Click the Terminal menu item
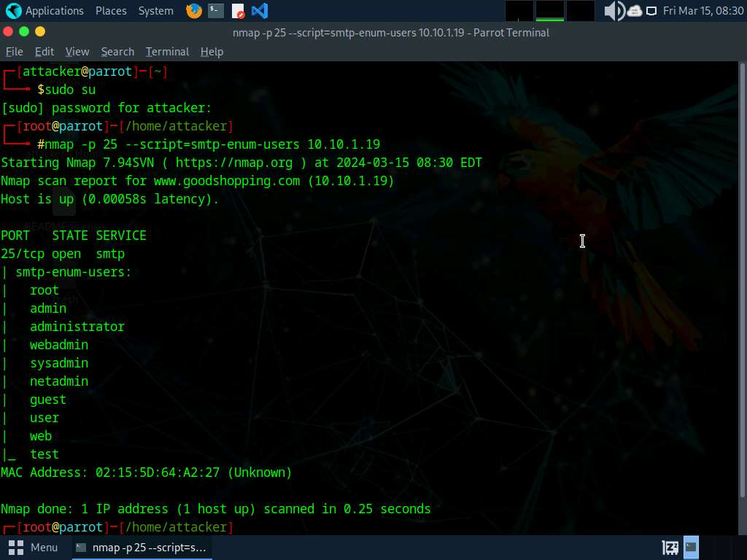Image resolution: width=747 pixels, height=560 pixels. pyautogui.click(x=167, y=52)
